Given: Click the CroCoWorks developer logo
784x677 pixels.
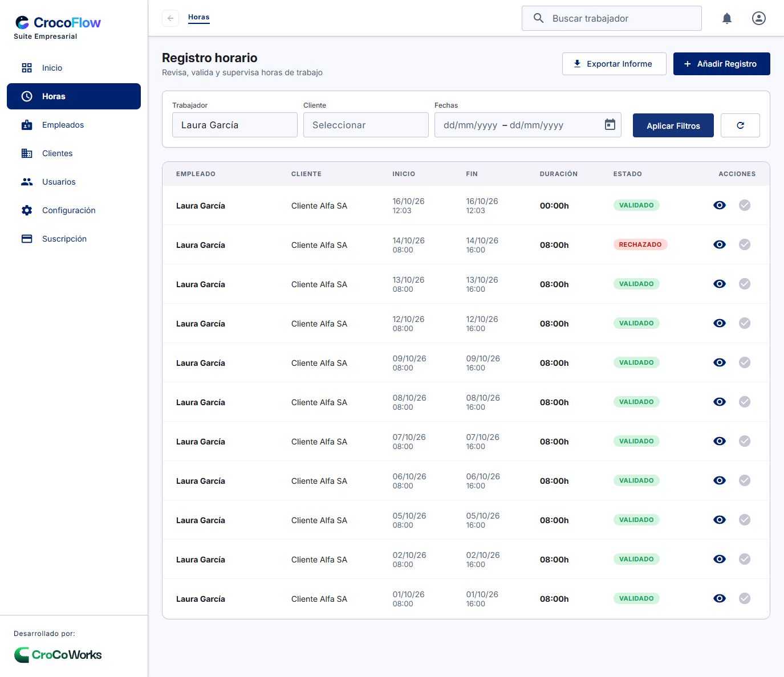Looking at the screenshot, I should click(58, 655).
